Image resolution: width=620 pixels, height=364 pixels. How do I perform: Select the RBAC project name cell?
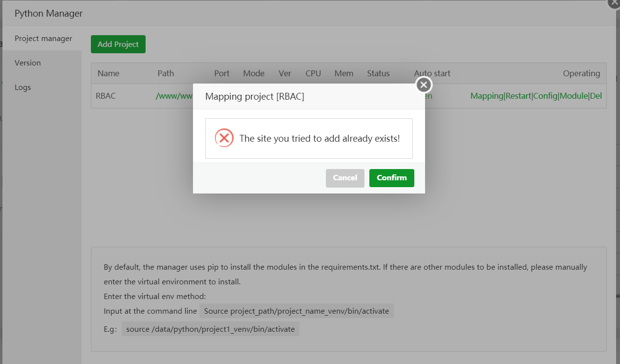point(106,96)
